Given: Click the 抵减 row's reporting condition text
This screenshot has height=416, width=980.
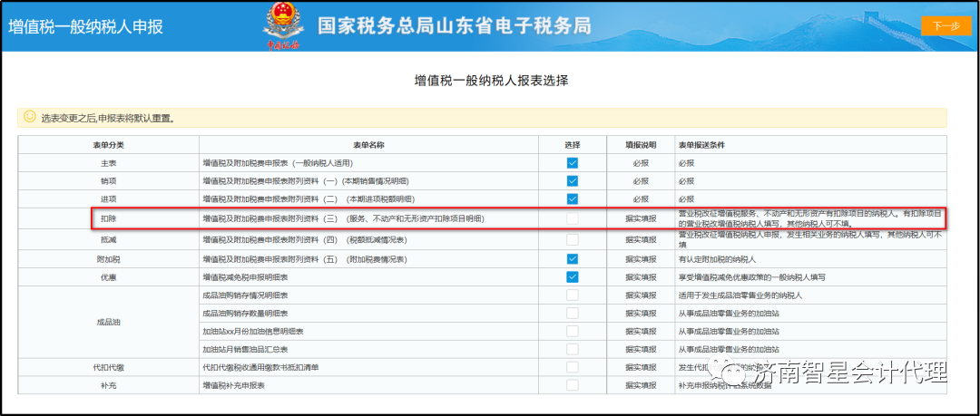Looking at the screenshot, I should coord(810,239).
